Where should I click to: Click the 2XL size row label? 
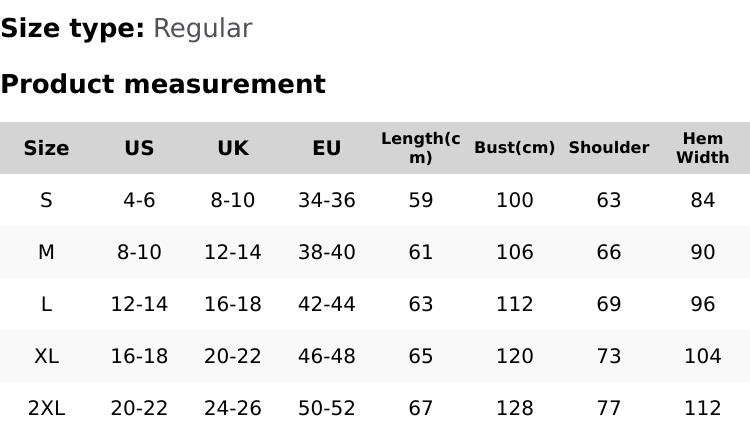point(46,409)
